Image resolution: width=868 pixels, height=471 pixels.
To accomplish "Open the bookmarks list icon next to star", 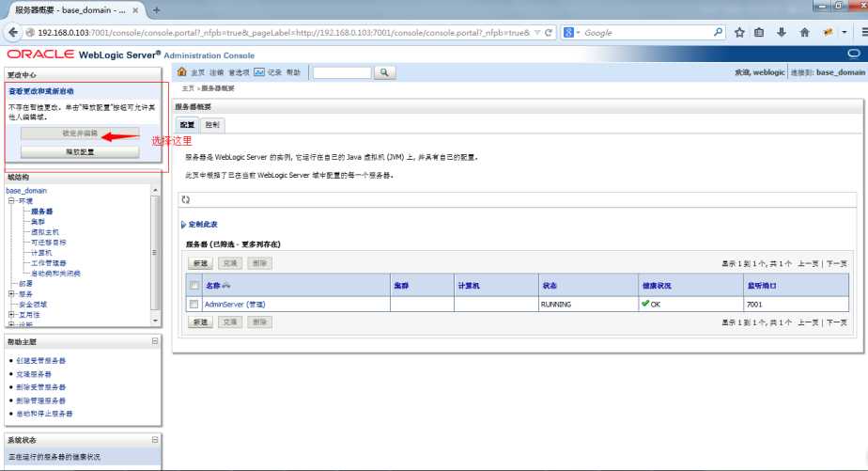I will [759, 33].
